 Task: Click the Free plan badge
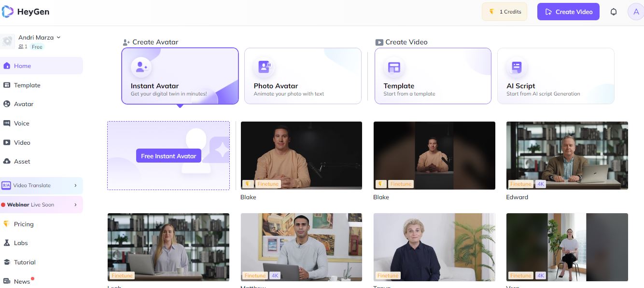coord(37,47)
